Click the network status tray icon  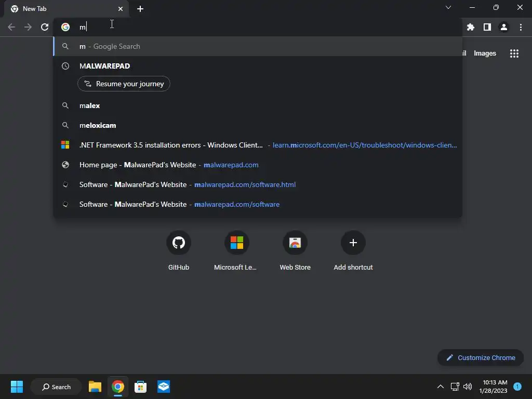click(x=455, y=387)
